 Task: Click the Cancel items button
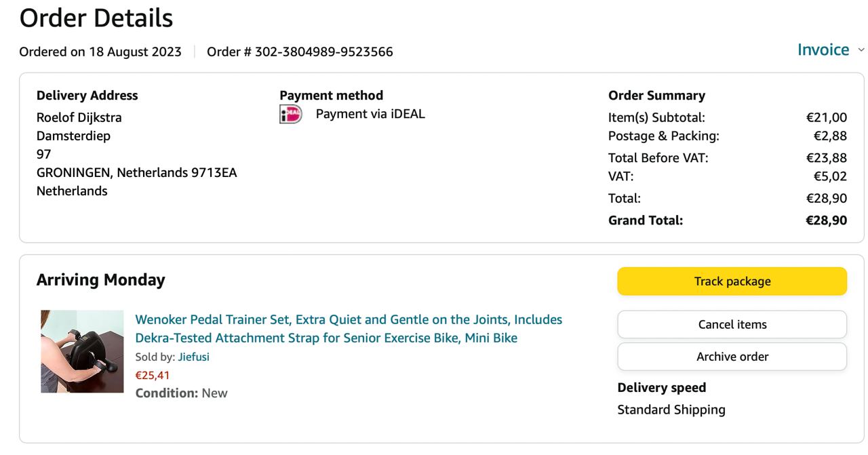coord(732,324)
